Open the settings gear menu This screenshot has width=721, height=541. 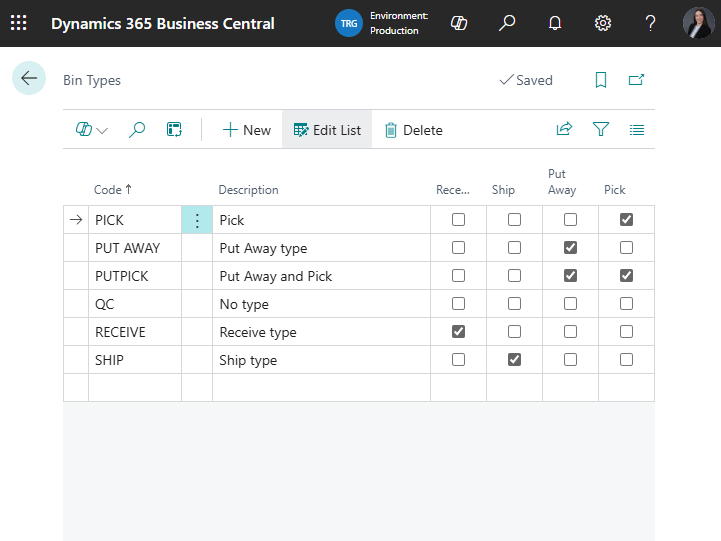[x=603, y=23]
